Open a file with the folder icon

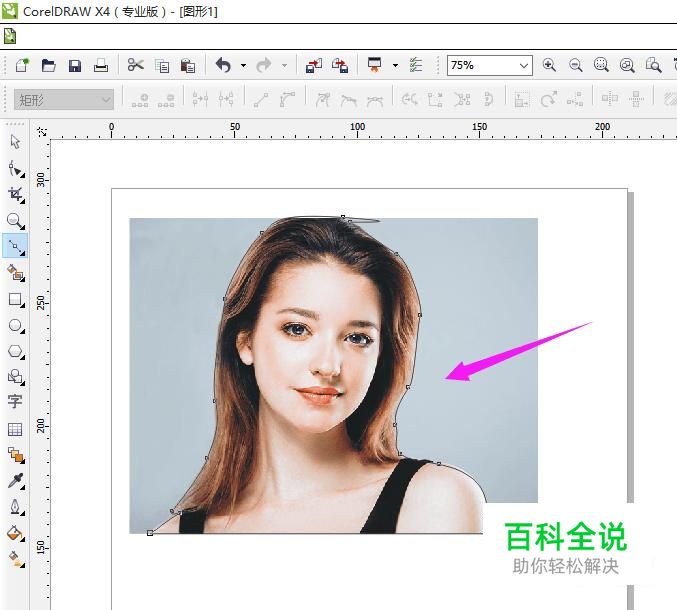point(48,66)
